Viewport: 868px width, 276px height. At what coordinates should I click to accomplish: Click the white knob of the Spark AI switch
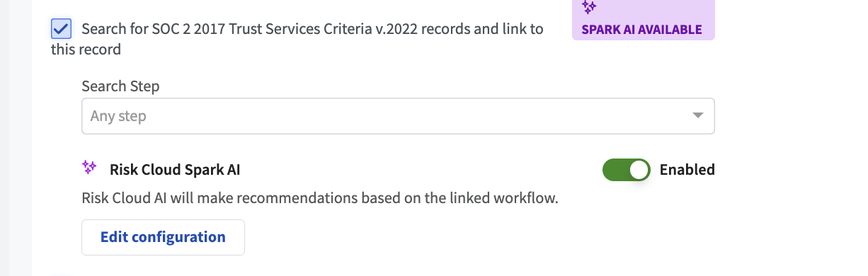(x=639, y=170)
